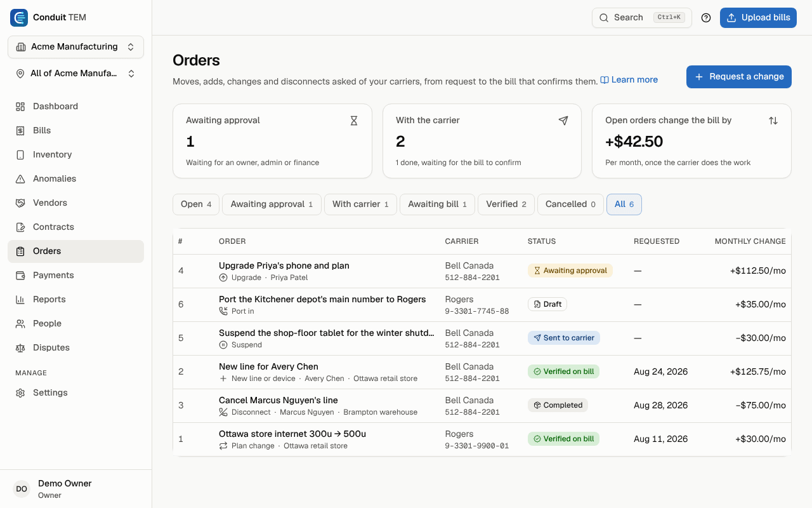Click the Vendors handshake icon
812x508 pixels.
(20, 203)
